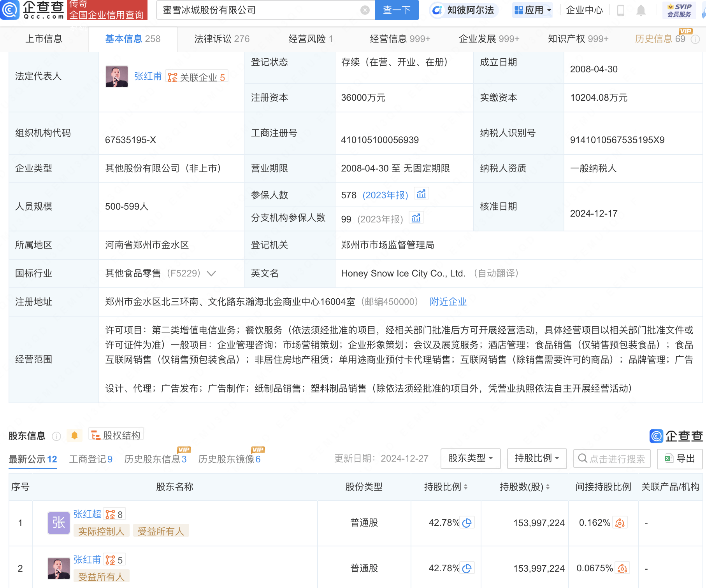Open 经营信息 999+ tab

(x=400, y=39)
